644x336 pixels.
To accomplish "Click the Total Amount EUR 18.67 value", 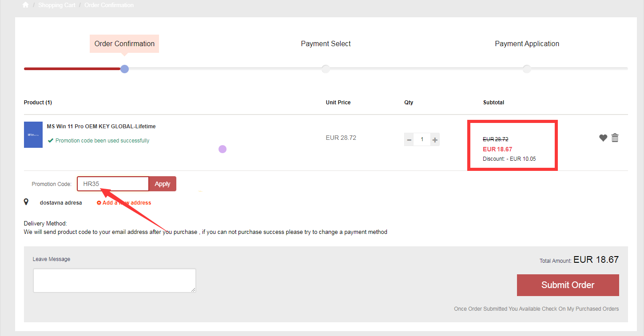I will coord(596,260).
